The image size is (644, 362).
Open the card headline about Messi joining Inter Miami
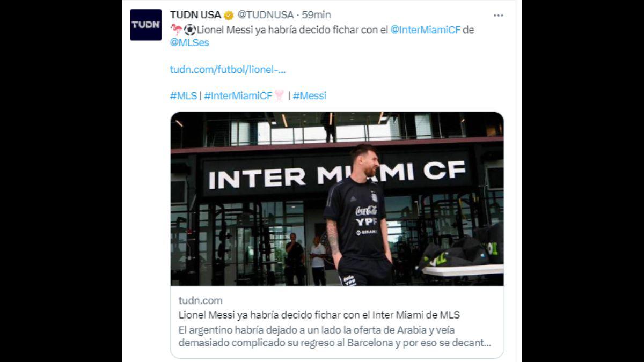(x=319, y=315)
